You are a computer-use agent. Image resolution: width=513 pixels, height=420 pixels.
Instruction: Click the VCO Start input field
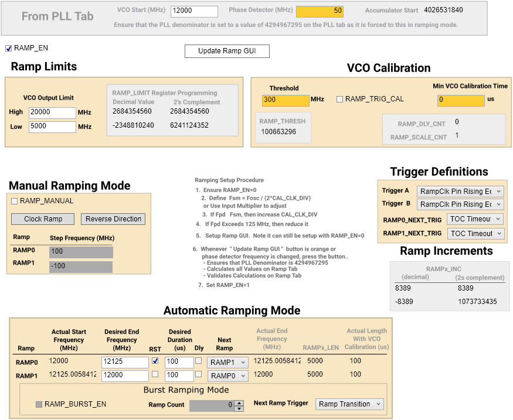[x=193, y=11]
